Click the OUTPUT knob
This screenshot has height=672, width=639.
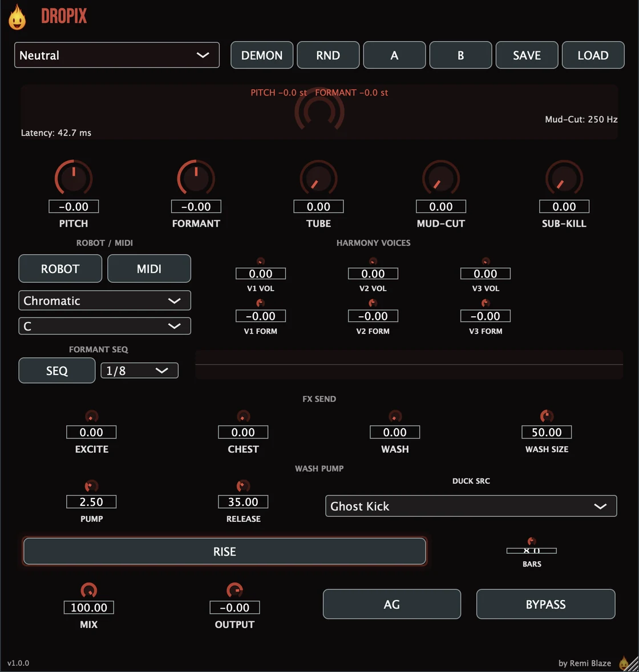click(234, 590)
